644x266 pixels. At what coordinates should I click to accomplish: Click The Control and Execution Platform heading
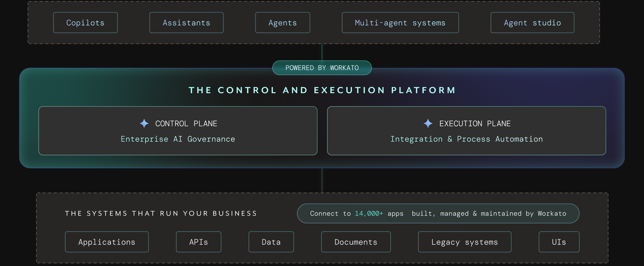[322, 90]
